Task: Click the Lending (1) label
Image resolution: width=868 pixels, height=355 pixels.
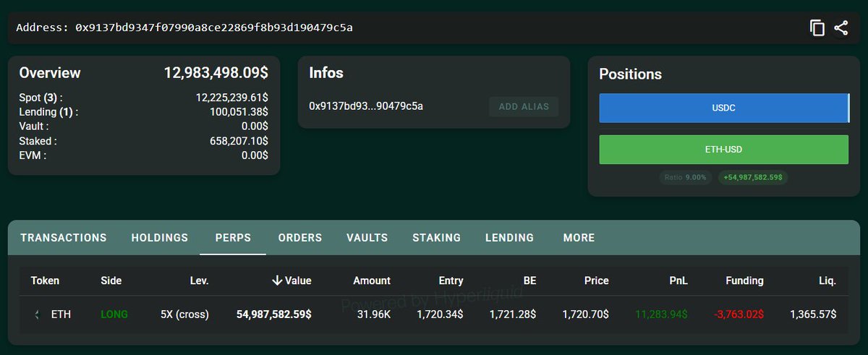Action: point(48,112)
